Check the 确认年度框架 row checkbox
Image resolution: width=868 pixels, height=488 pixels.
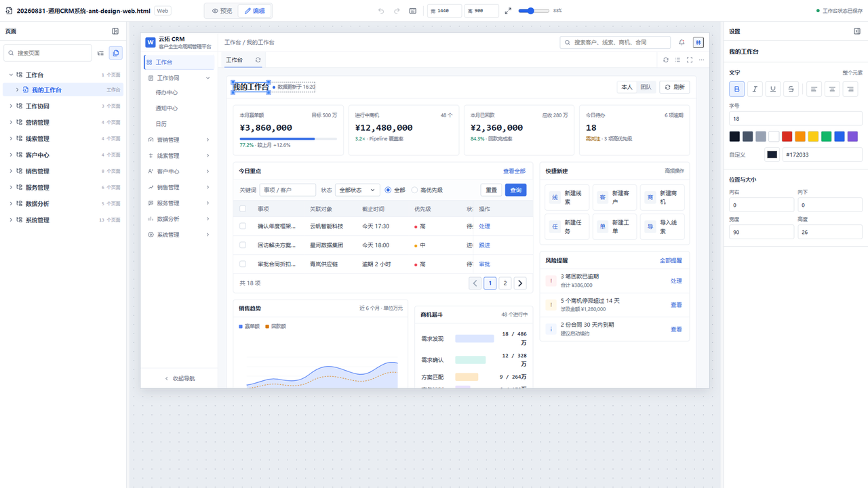(x=243, y=226)
